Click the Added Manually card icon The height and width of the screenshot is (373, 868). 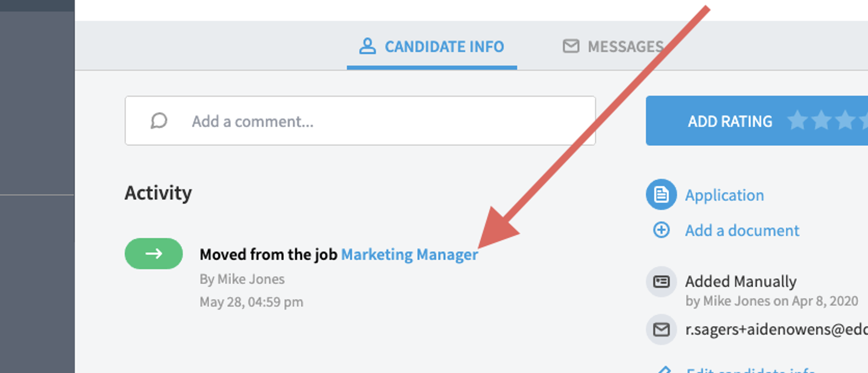click(661, 282)
